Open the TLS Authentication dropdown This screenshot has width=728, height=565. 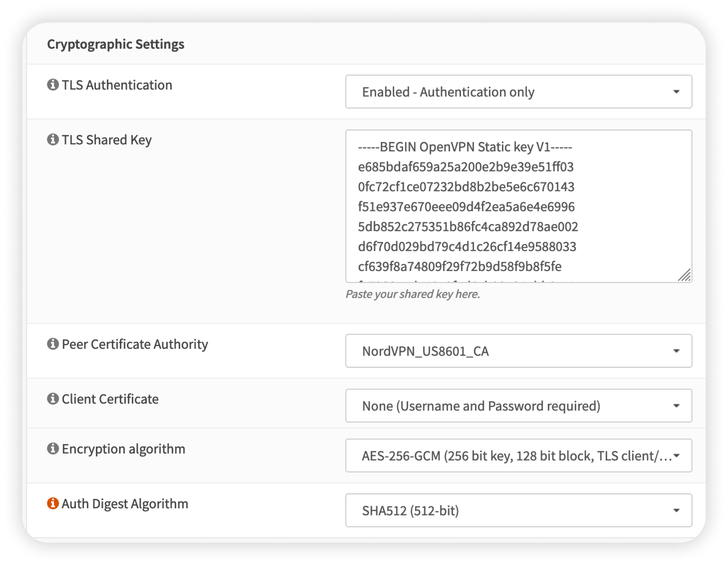pos(518,92)
